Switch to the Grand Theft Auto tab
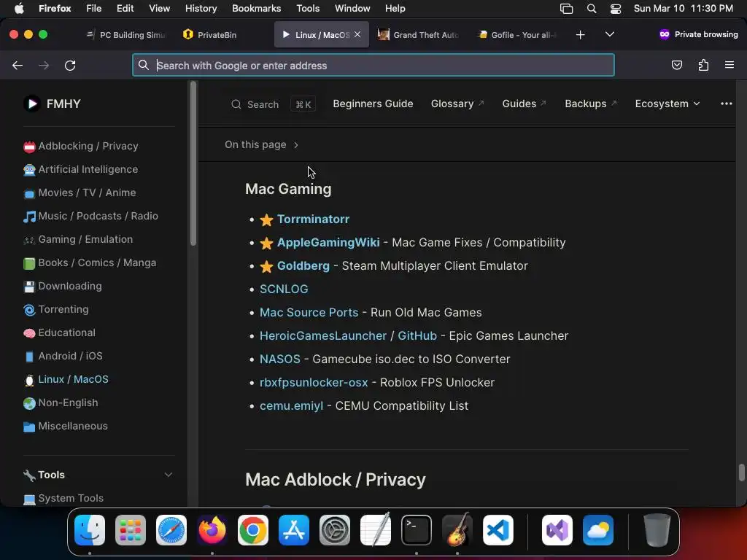This screenshot has width=747, height=560. [x=418, y=35]
